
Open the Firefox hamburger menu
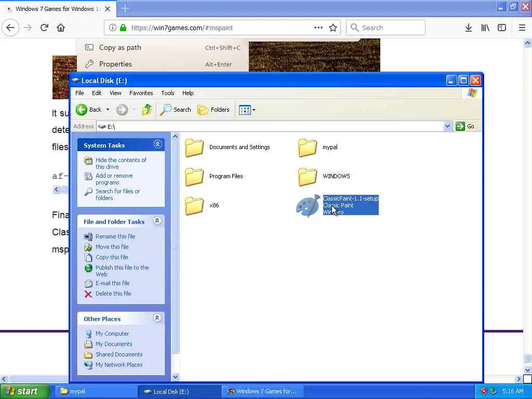522,28
